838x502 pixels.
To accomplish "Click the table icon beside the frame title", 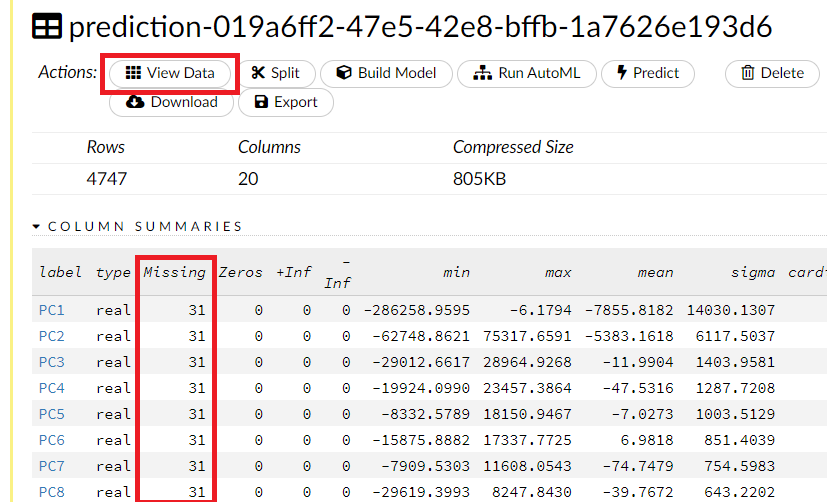I will coord(47,27).
